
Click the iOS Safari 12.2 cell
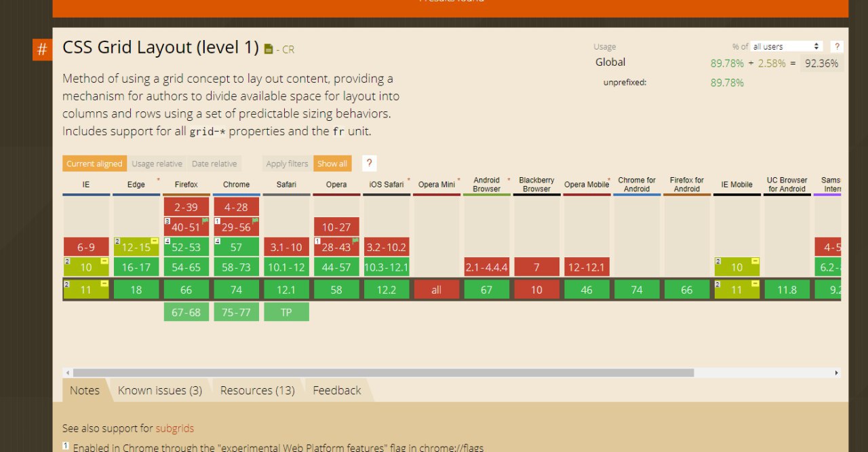click(x=387, y=290)
